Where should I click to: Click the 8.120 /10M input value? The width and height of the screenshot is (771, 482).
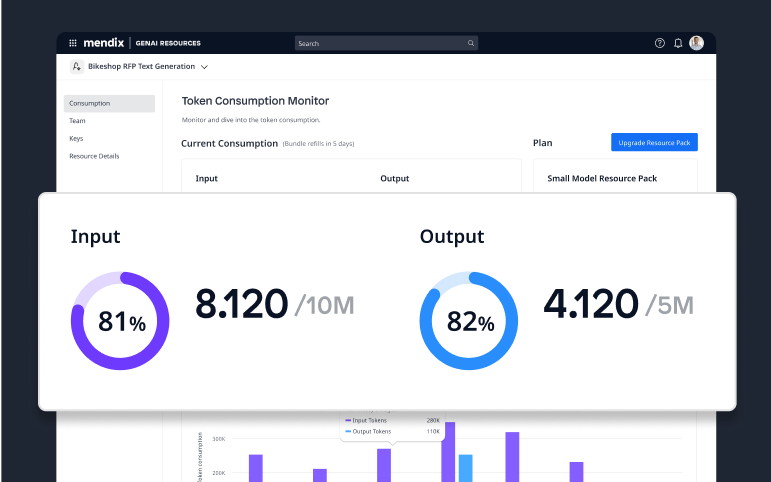pos(274,304)
